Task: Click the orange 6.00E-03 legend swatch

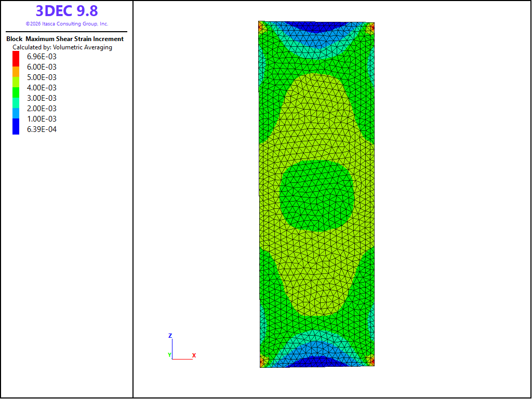Action: [16, 72]
